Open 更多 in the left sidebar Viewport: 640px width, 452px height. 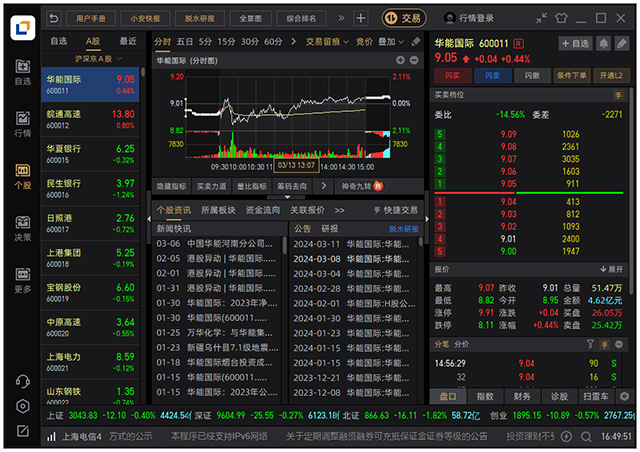tap(23, 280)
